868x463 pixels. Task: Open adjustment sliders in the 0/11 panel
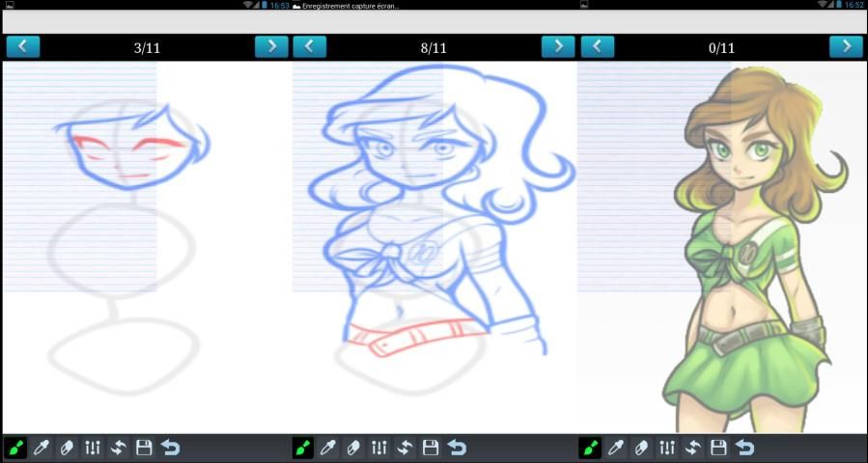(667, 448)
